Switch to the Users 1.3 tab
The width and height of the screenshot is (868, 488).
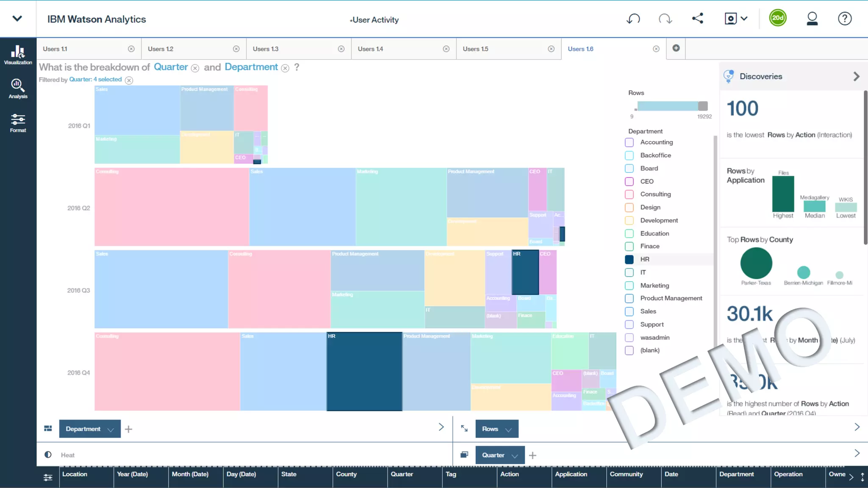pos(266,49)
